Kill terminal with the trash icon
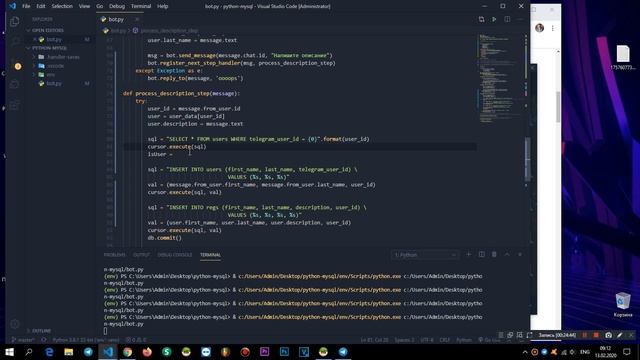 494,254
